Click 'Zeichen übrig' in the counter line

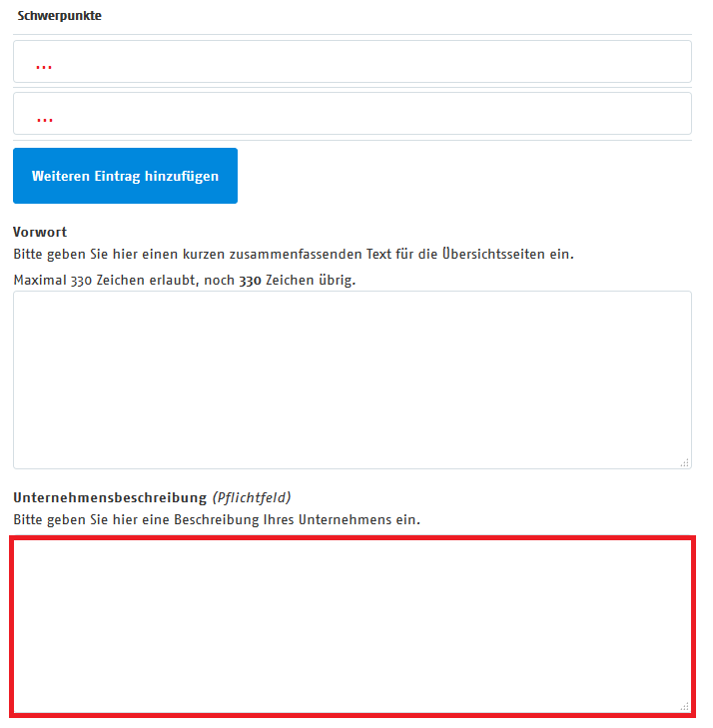click(x=311, y=281)
